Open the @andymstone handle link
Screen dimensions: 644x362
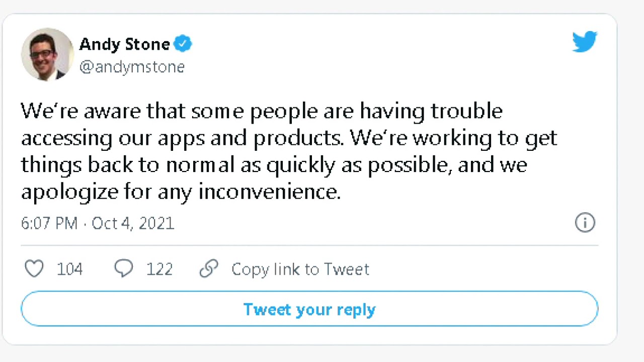tap(132, 67)
